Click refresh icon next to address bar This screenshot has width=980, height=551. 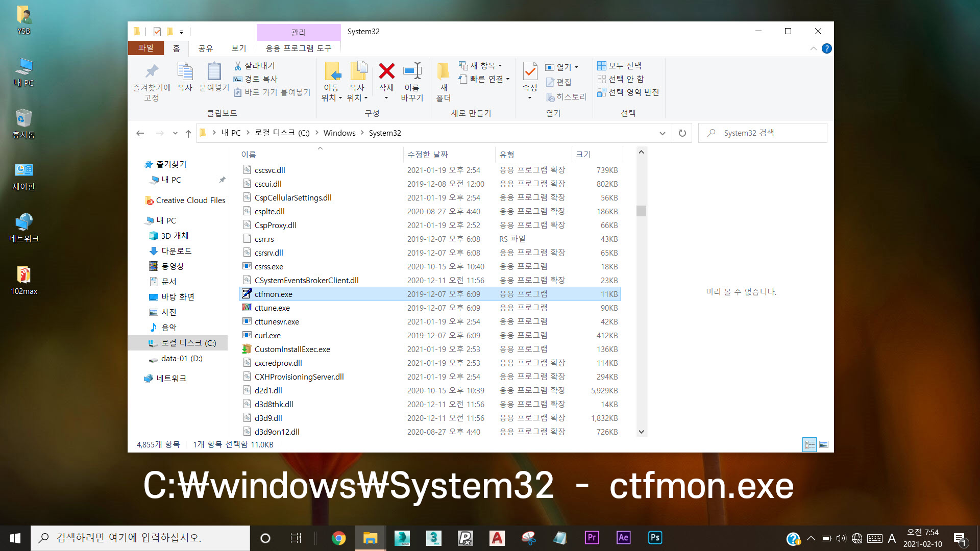click(682, 133)
